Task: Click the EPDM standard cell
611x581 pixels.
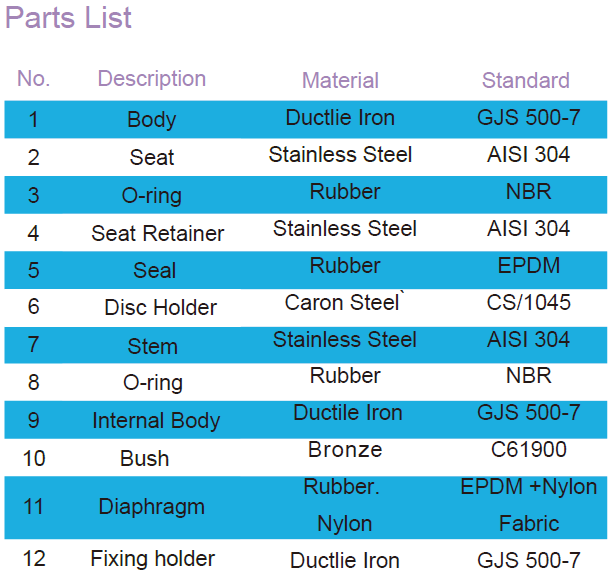Action: click(x=529, y=266)
